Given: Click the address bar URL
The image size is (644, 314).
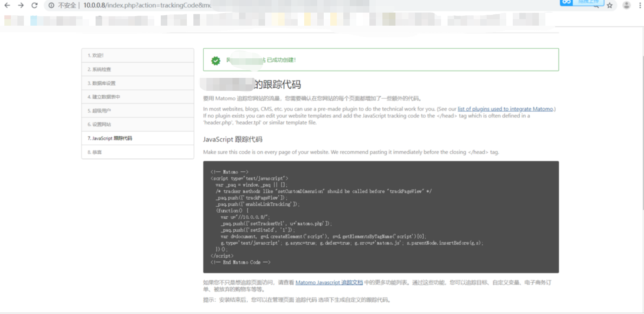Looking at the screenshot, I should point(148,6).
